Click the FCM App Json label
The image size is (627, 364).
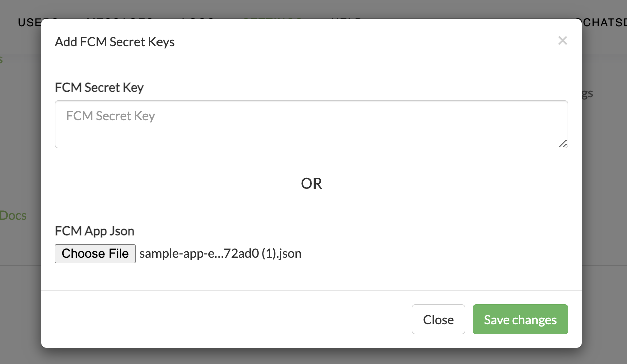[95, 231]
